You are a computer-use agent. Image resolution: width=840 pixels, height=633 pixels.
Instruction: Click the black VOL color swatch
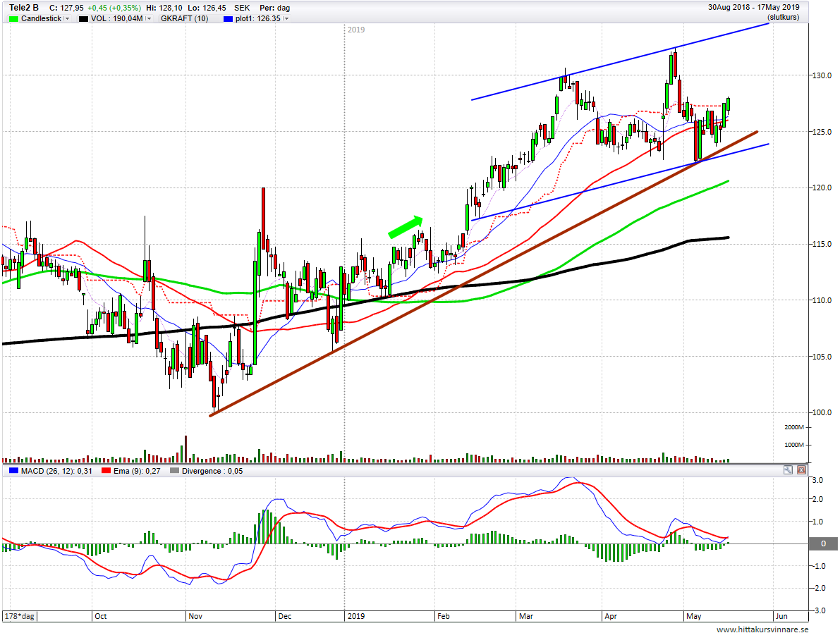pyautogui.click(x=83, y=19)
